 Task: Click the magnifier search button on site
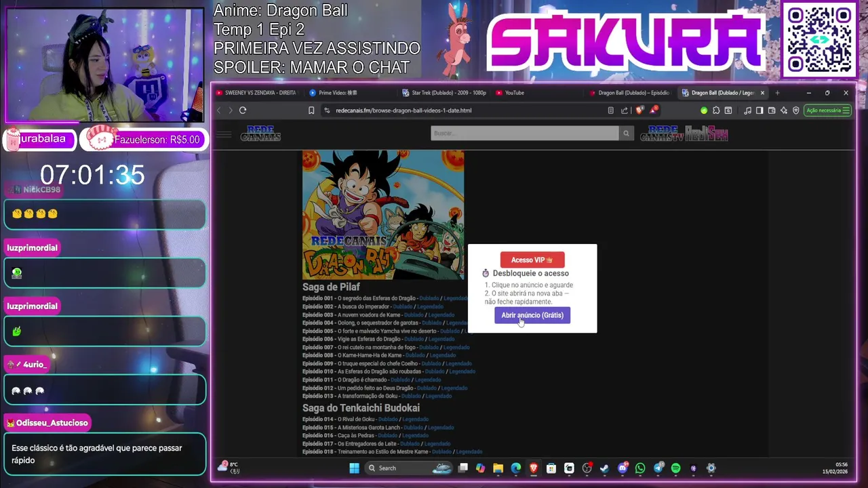(x=626, y=134)
